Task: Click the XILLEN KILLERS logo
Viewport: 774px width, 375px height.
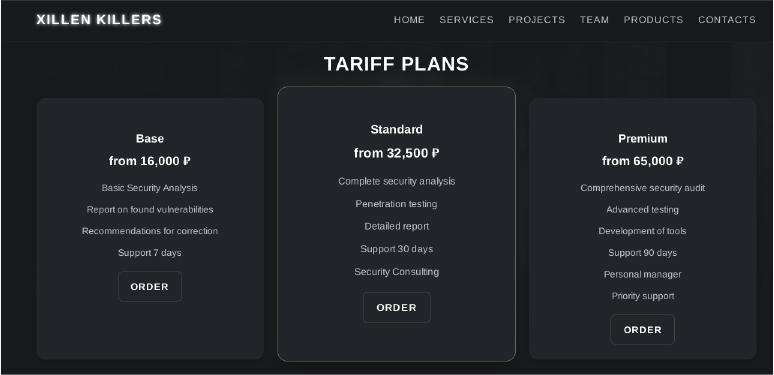Action: pyautogui.click(x=99, y=20)
